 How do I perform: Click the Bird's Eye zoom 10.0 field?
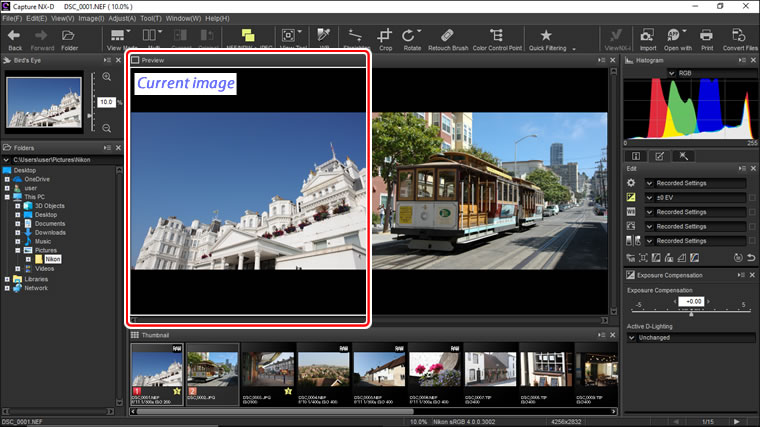point(106,102)
